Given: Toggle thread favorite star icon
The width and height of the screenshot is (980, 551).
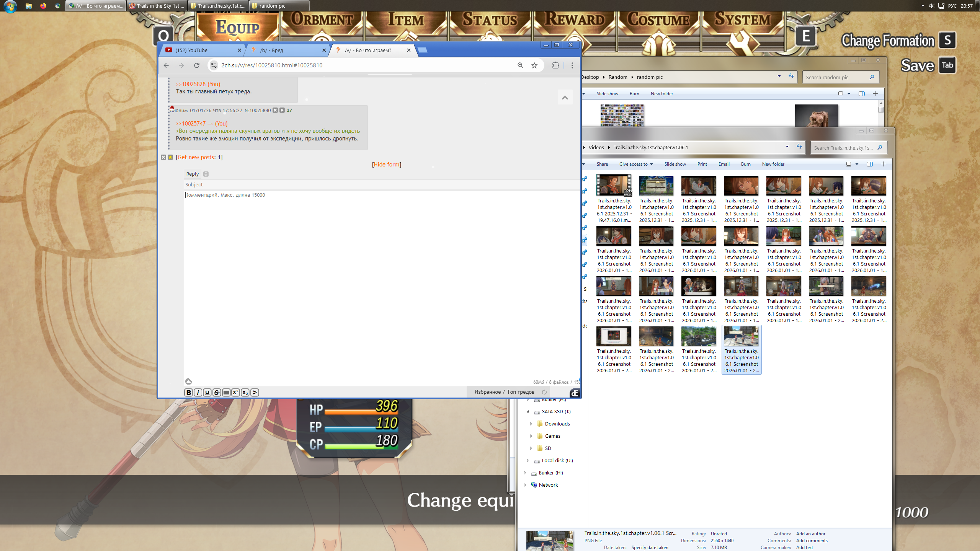Looking at the screenshot, I should [170, 157].
